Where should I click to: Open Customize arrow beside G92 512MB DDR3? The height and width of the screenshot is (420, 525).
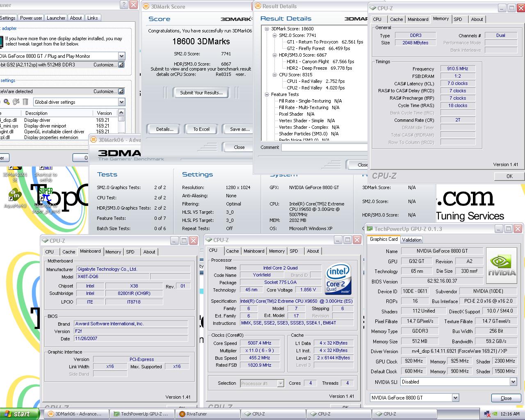[x=121, y=65]
